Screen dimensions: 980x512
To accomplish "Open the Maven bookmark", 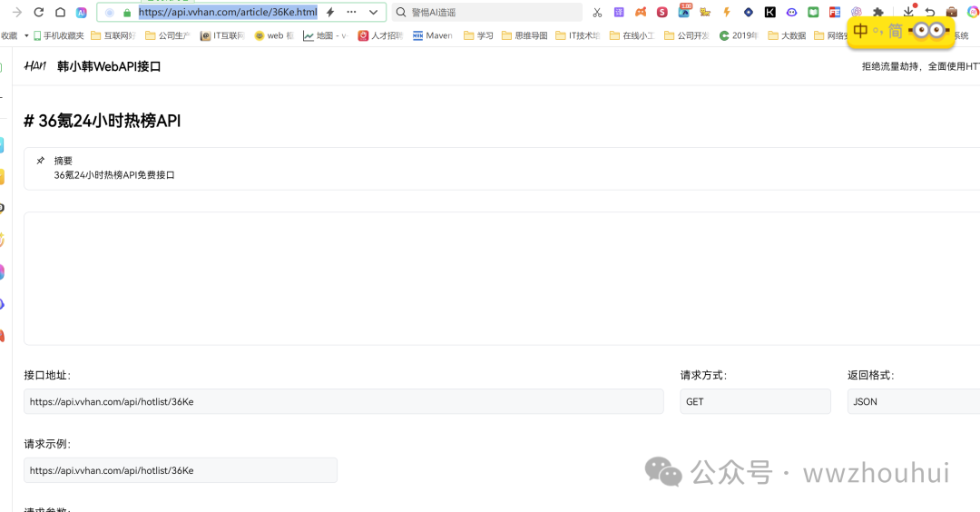I will (433, 35).
